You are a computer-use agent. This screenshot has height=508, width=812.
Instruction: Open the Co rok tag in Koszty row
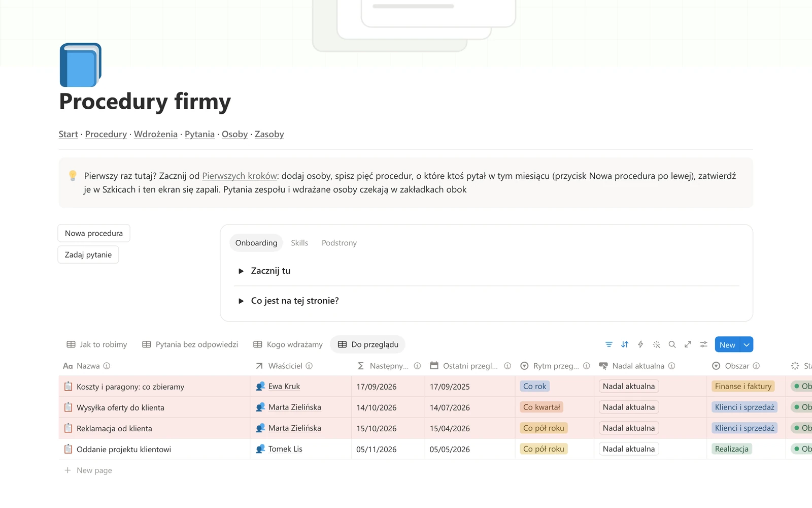point(534,387)
